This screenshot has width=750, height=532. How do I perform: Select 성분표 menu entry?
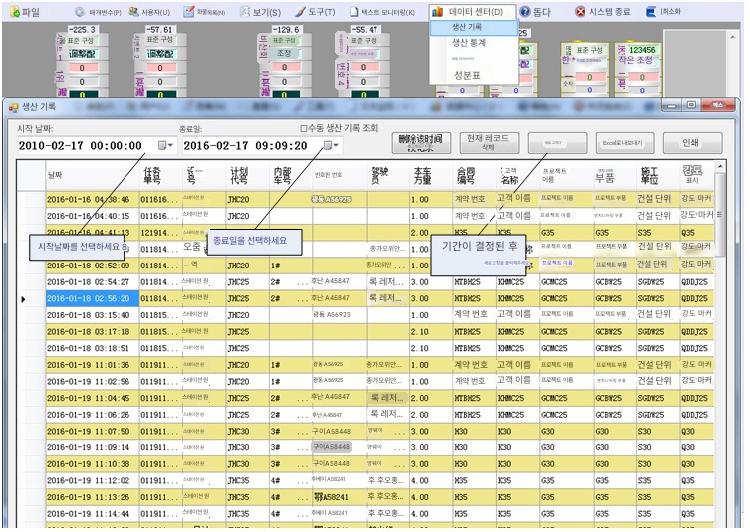(x=467, y=75)
